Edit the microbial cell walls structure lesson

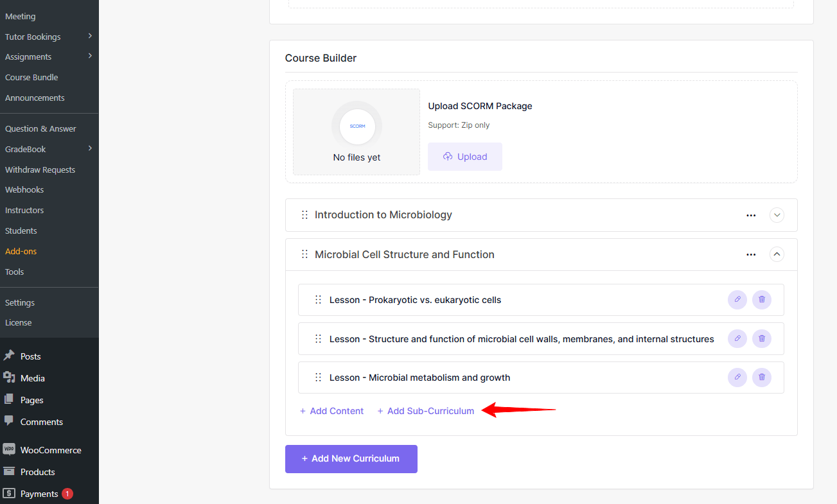click(x=737, y=339)
